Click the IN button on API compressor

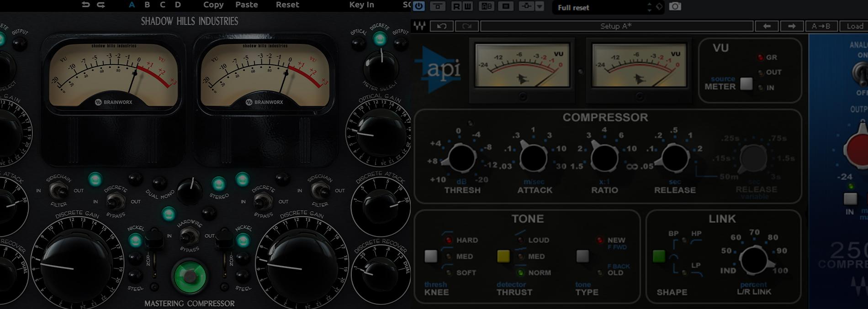pyautogui.click(x=850, y=199)
